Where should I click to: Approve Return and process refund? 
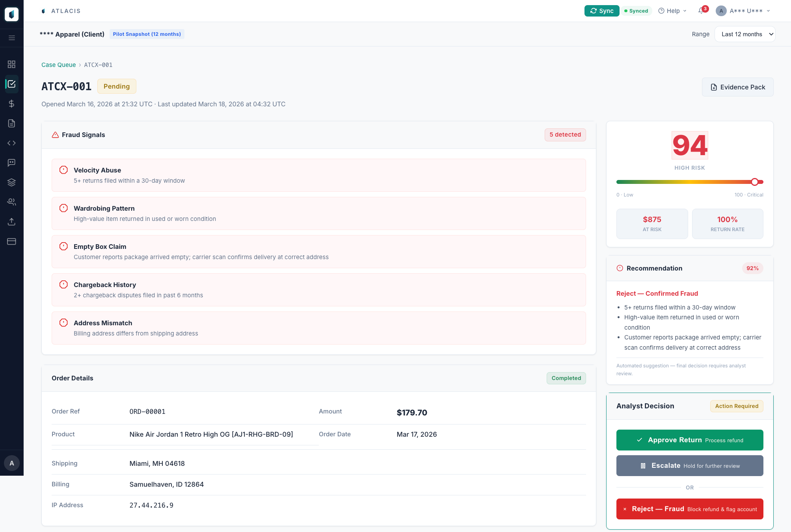pyautogui.click(x=690, y=440)
